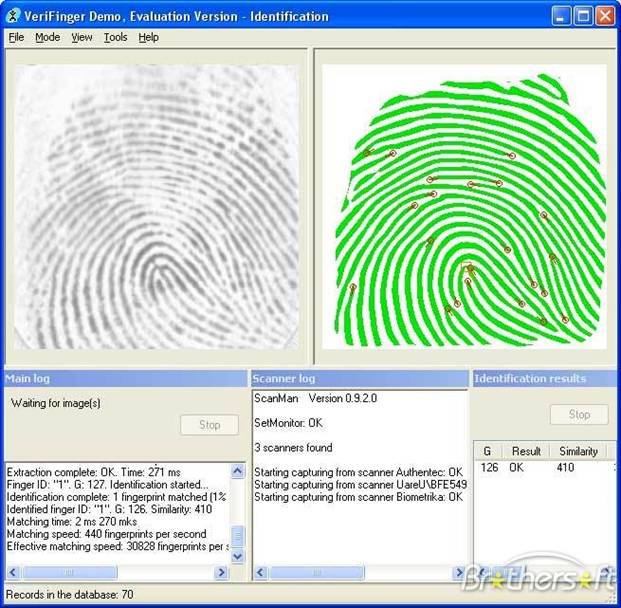Open the Mode menu
The image size is (621, 608).
pyautogui.click(x=48, y=37)
